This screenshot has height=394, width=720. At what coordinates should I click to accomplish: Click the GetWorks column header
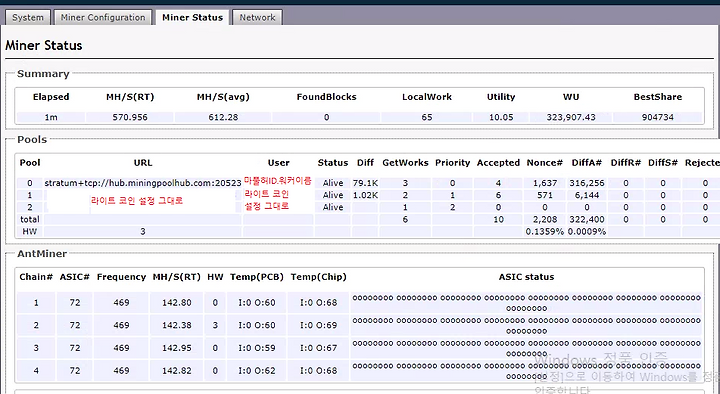tap(405, 163)
